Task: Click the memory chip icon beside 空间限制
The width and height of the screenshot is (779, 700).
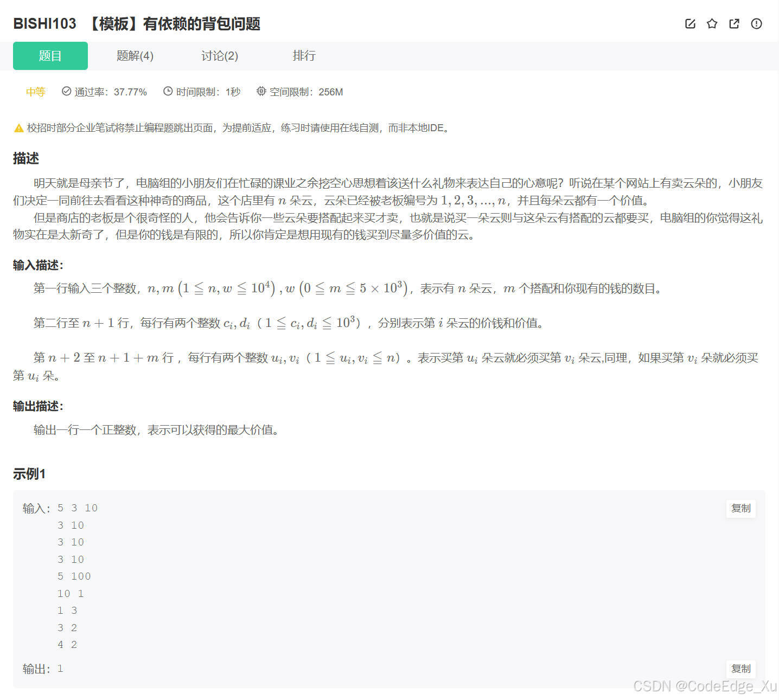Action: [x=261, y=92]
